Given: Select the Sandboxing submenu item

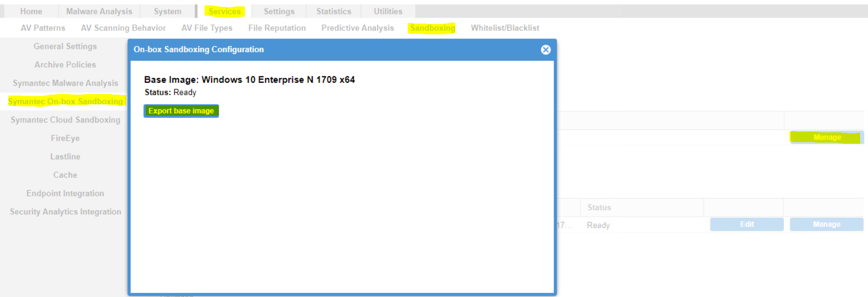Looking at the screenshot, I should (x=432, y=28).
